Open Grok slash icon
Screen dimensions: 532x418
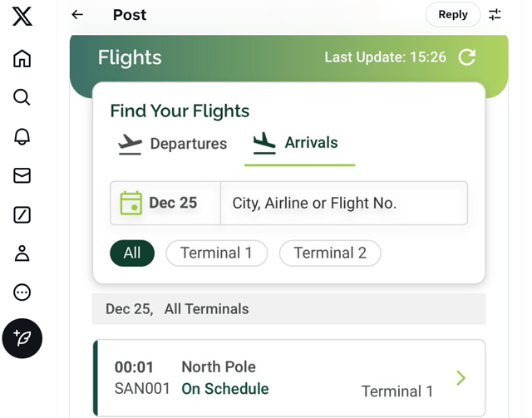point(22,214)
